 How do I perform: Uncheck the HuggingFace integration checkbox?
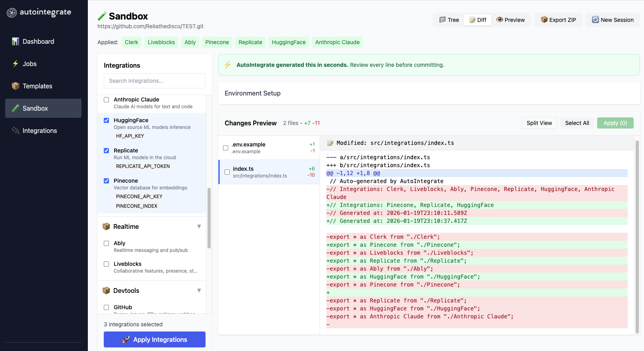(106, 120)
